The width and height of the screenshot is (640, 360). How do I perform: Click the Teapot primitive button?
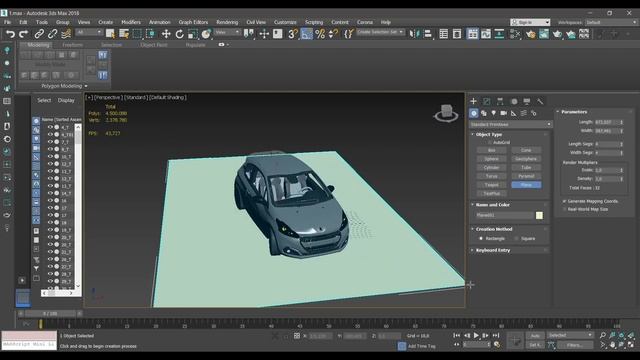click(x=491, y=185)
